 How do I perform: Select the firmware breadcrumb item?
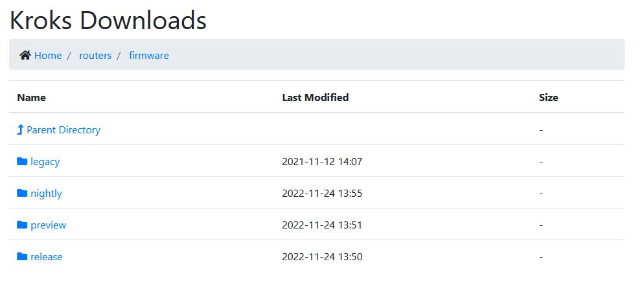[149, 56]
